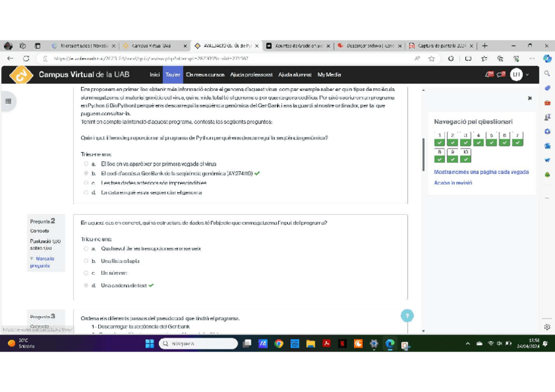This screenshot has height=392, width=555.
Task: Jump to question 1 in navigation
Action: [440, 139]
